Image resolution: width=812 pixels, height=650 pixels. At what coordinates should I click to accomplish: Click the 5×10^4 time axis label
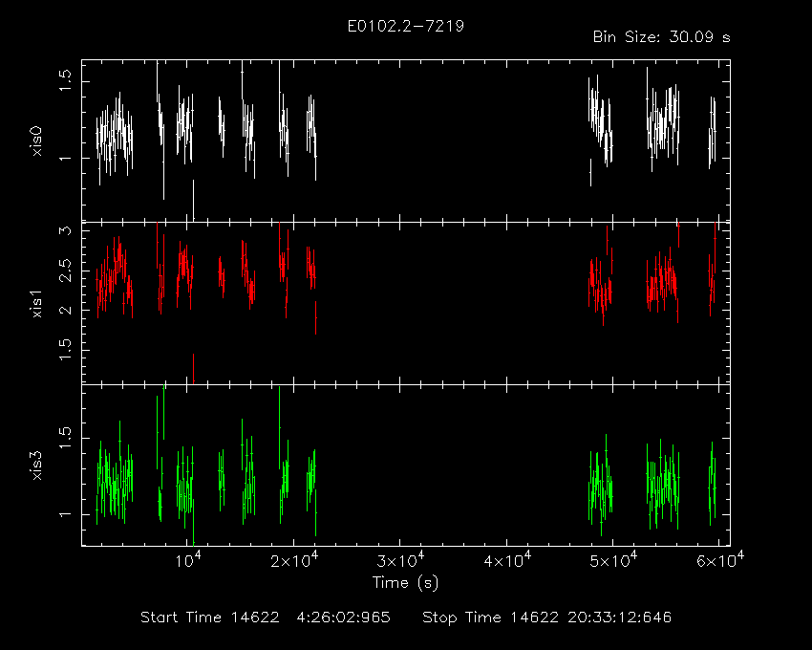(613, 560)
